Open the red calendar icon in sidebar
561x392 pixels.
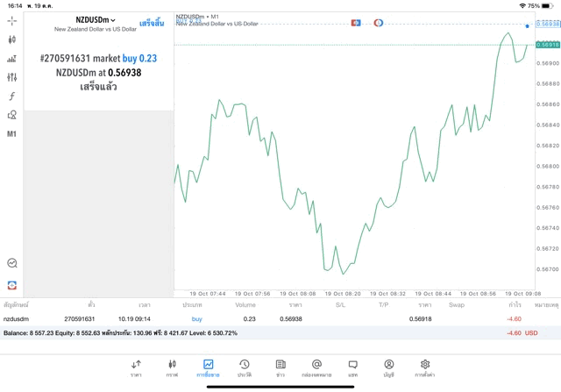click(11, 285)
